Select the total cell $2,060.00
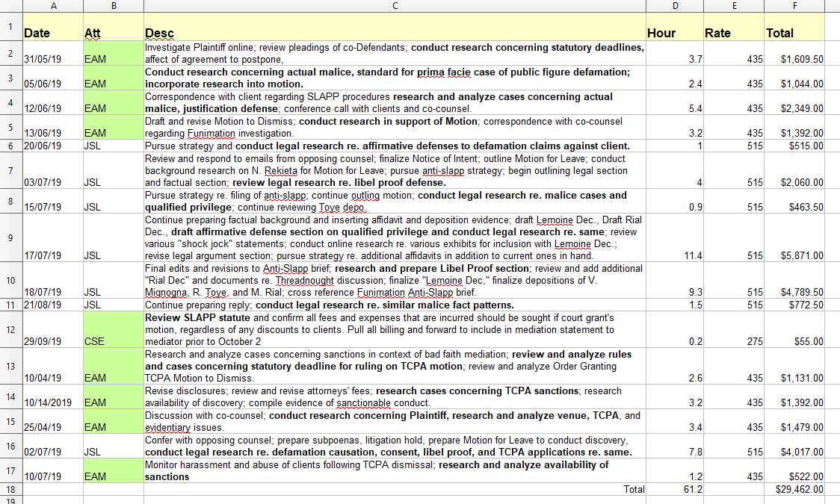 click(794, 170)
